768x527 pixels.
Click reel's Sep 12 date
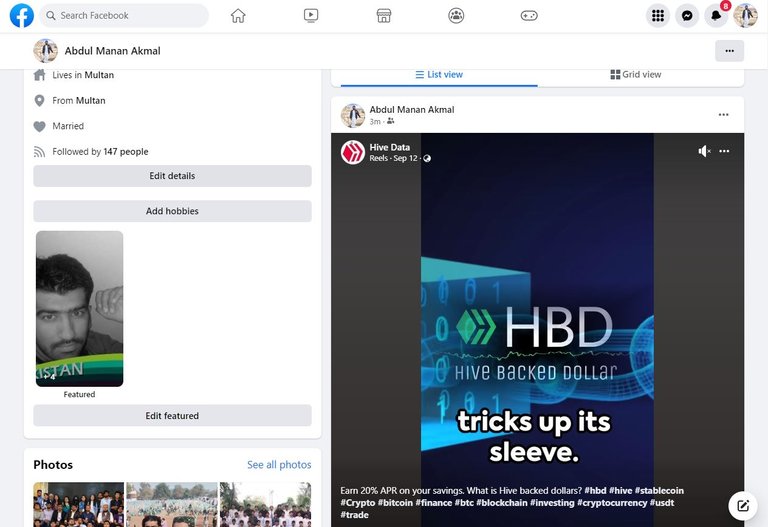(x=405, y=158)
